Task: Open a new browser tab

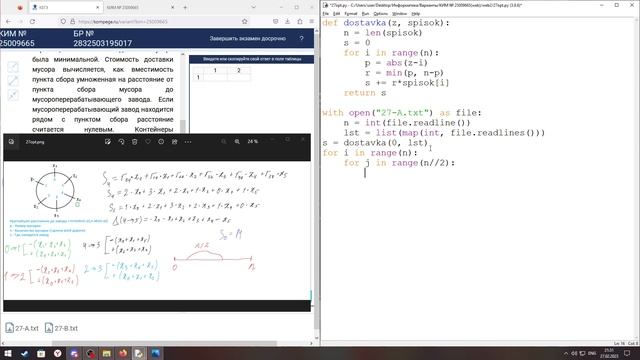Action: pyautogui.click(x=185, y=7)
